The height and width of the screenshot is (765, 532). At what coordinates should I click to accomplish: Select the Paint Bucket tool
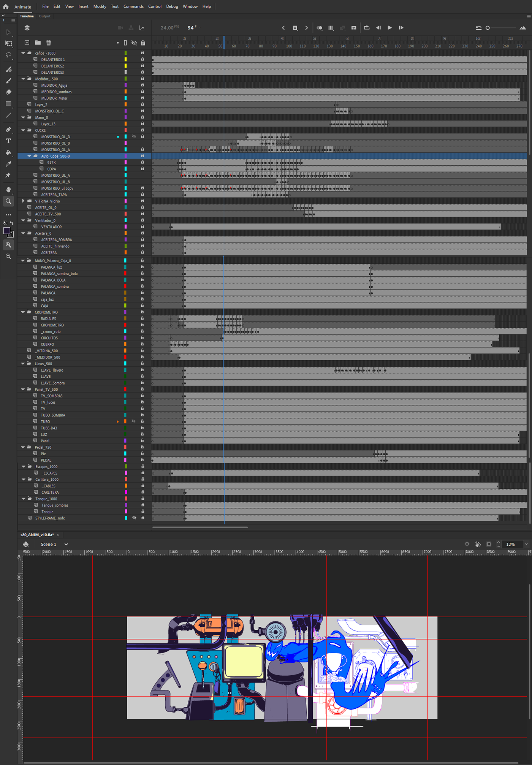click(8, 152)
